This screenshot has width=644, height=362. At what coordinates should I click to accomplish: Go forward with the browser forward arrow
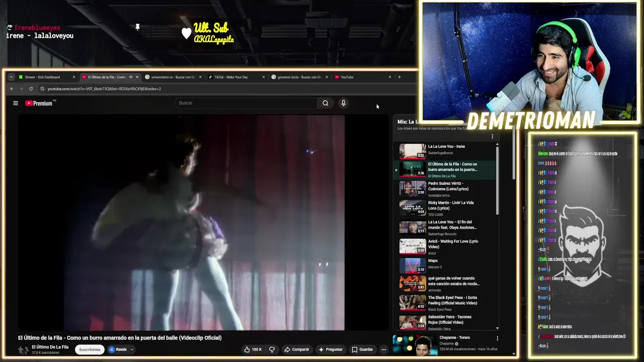[21, 89]
